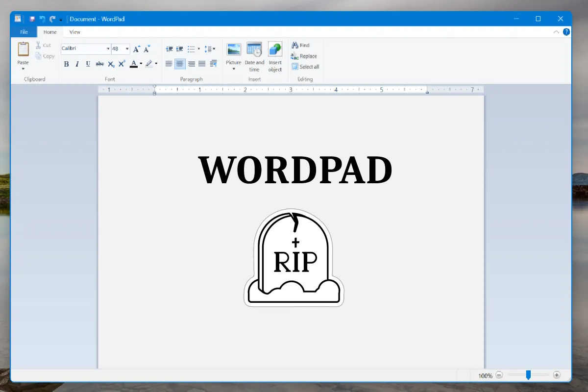This screenshot has height=392, width=588.
Task: Click the font color A icon
Action: (x=134, y=64)
